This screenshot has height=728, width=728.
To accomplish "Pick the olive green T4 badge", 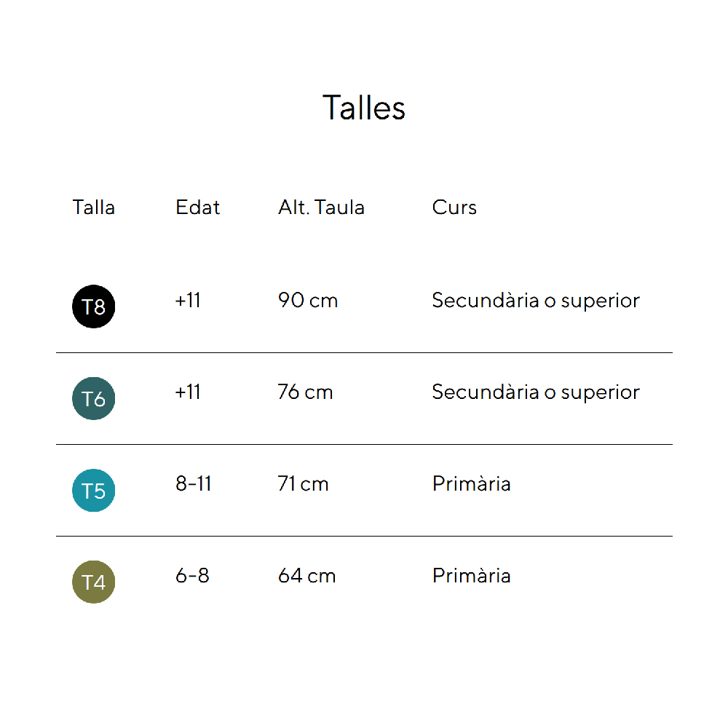I will (x=94, y=582).
